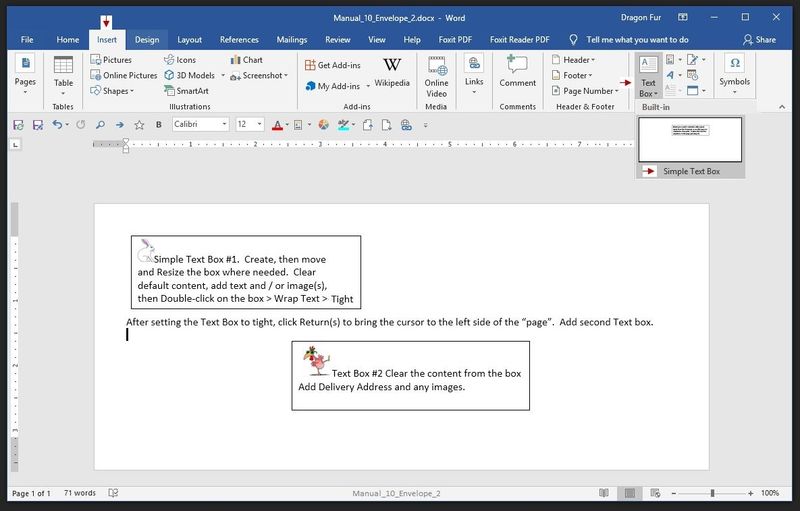Click the Share button
The height and width of the screenshot is (511, 800).
pos(759,40)
